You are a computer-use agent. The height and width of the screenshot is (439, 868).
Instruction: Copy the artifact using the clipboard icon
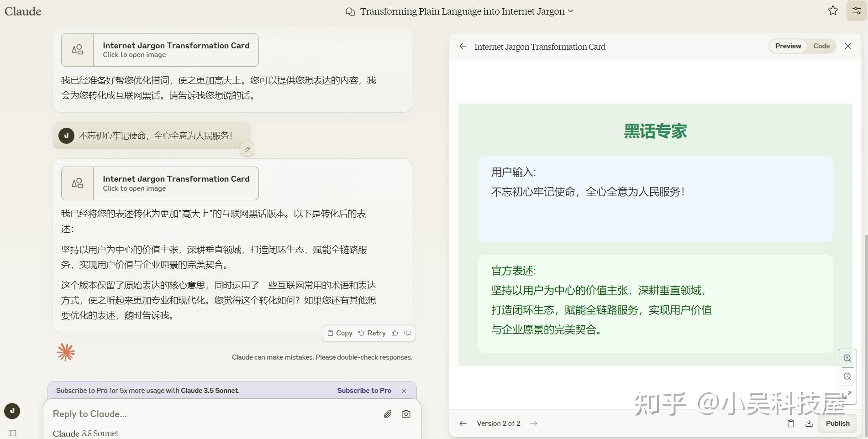[791, 423]
